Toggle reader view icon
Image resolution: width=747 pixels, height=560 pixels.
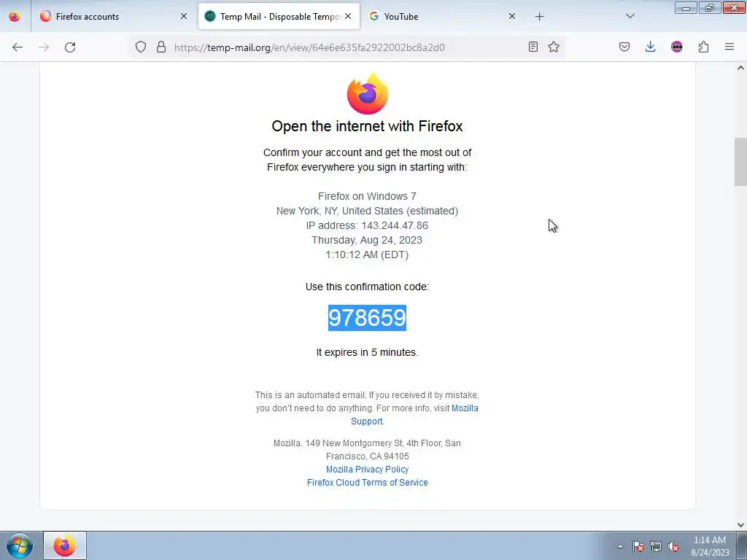coord(533,47)
